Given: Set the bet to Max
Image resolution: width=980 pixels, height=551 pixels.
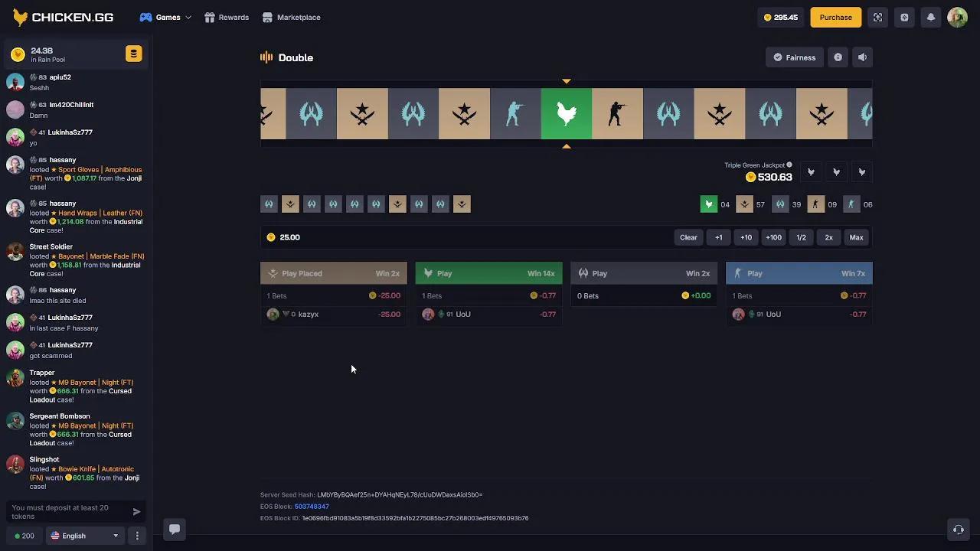Looking at the screenshot, I should [x=856, y=237].
